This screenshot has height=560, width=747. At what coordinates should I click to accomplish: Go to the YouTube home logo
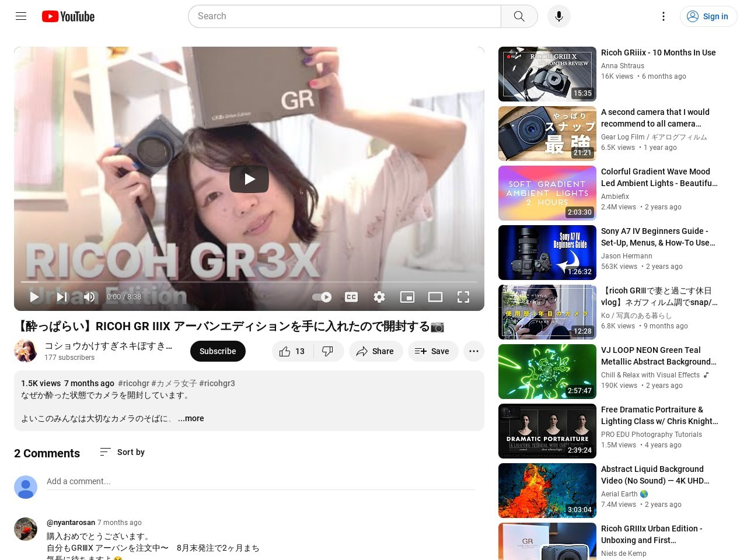click(x=68, y=16)
